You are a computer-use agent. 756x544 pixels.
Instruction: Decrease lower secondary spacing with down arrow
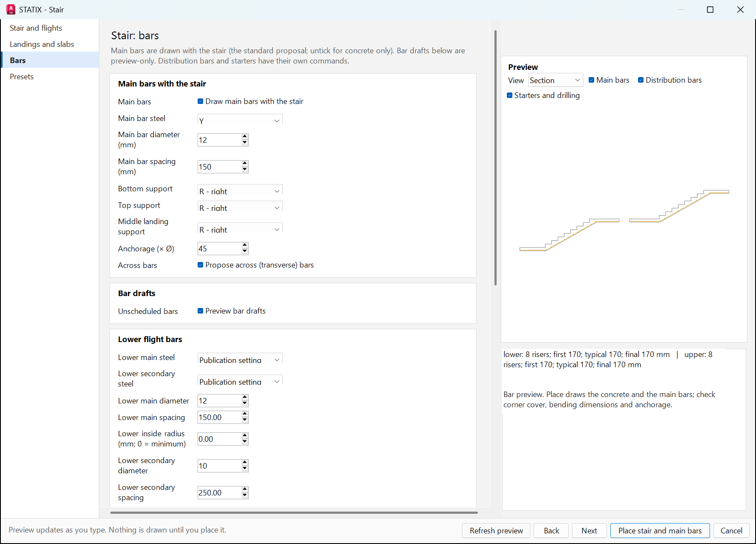[x=245, y=495]
